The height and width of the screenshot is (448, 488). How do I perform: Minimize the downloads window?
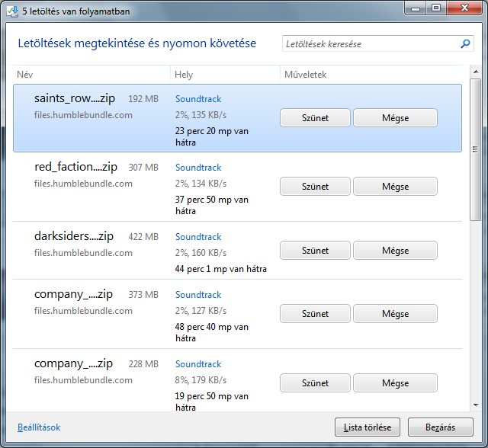416,8
